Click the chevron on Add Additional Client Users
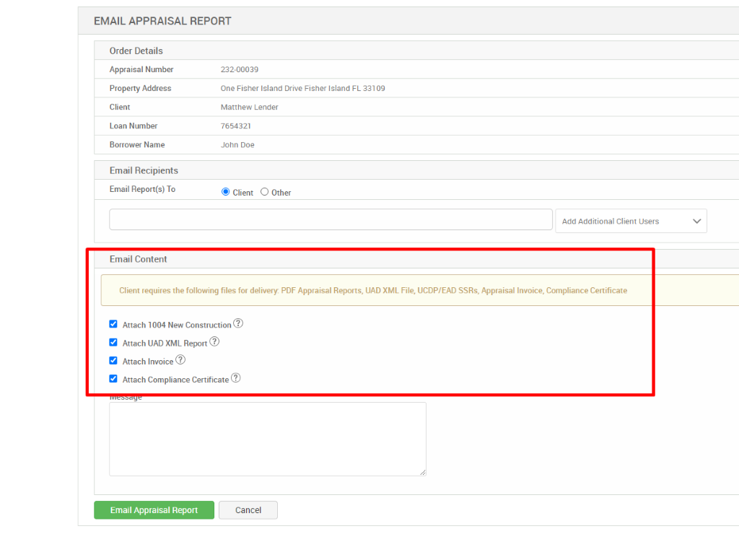 (x=696, y=221)
